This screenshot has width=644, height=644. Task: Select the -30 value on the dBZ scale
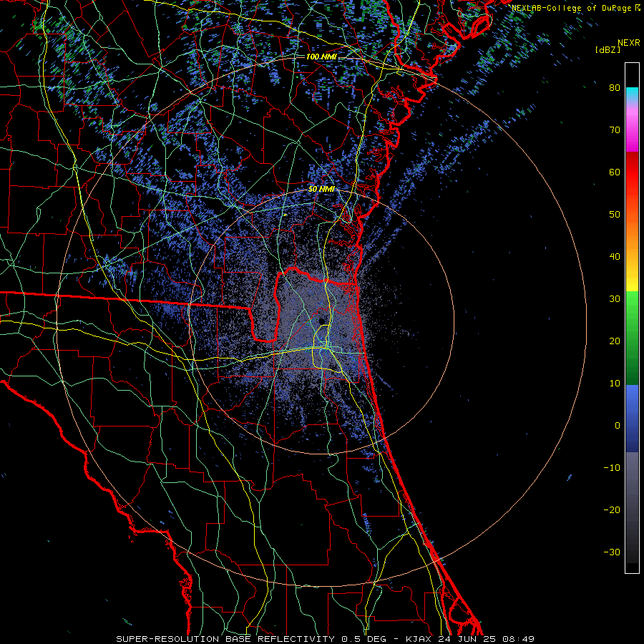(612, 552)
